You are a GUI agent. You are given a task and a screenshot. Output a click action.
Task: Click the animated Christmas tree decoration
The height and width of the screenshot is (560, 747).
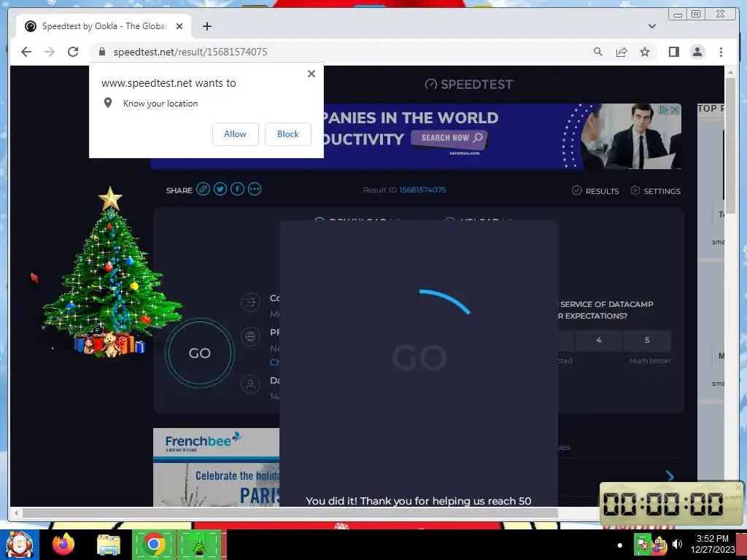pos(112,272)
